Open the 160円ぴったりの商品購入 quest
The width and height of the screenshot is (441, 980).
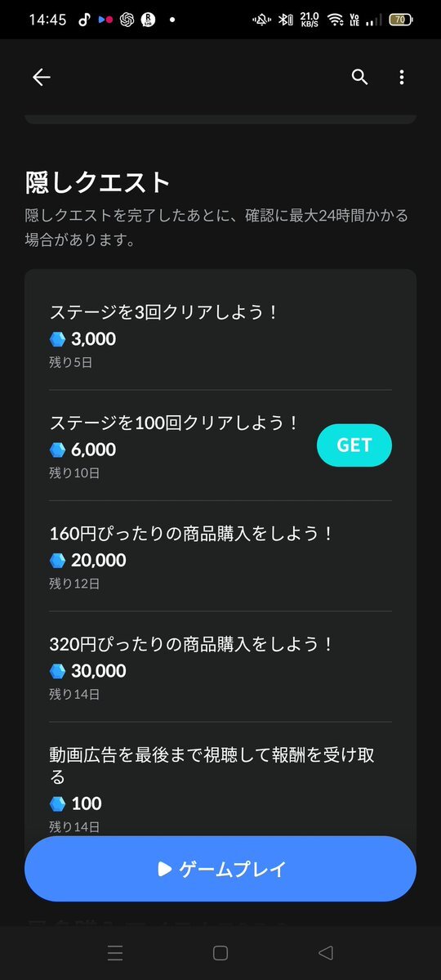click(x=220, y=557)
